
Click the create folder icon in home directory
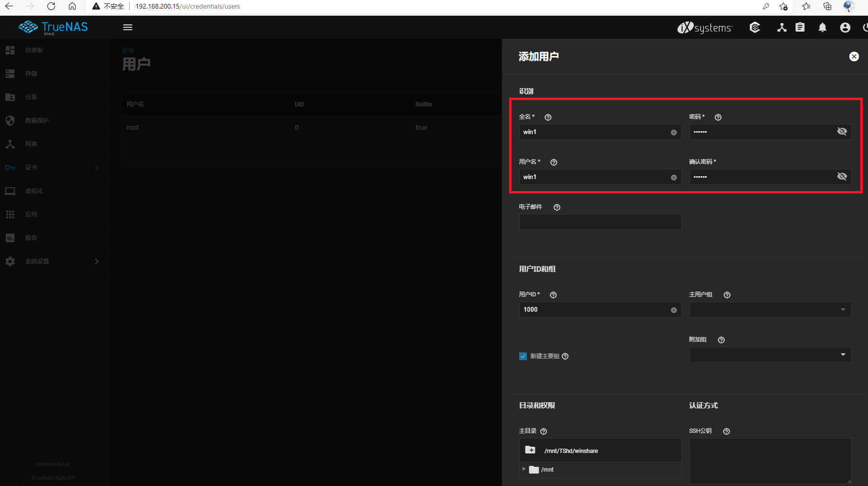pyautogui.click(x=530, y=450)
